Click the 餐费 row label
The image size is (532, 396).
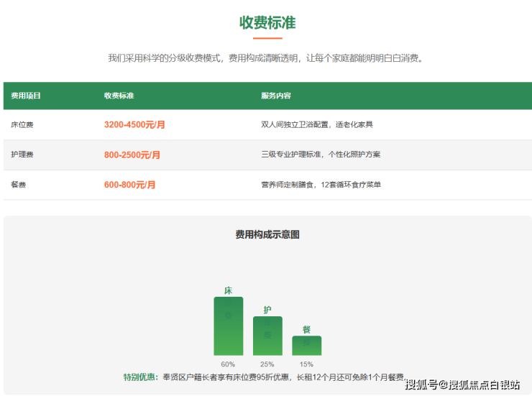[x=19, y=185]
